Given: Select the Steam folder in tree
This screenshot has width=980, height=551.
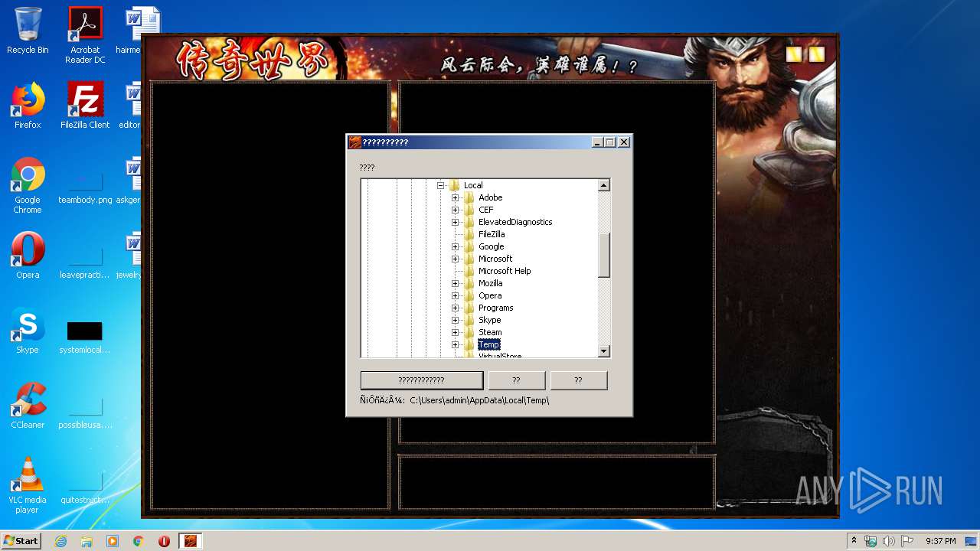Looking at the screenshot, I should pyautogui.click(x=490, y=332).
